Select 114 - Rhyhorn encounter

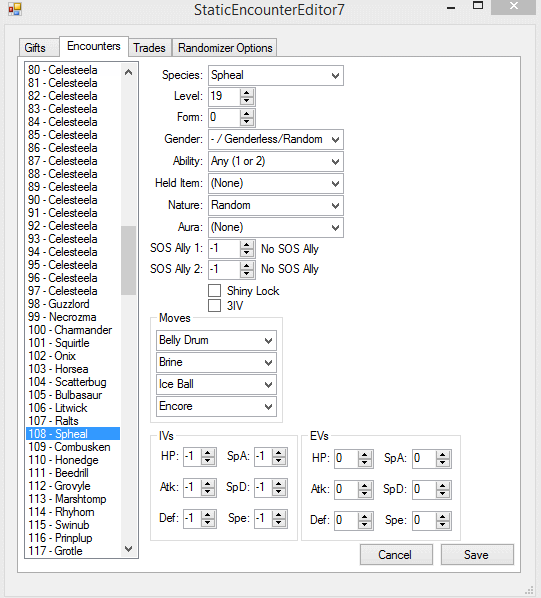73,512
